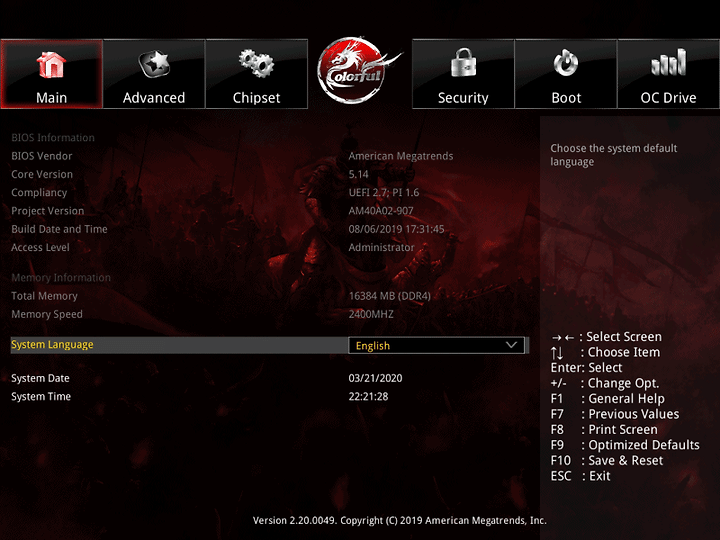Click the F9 Optimized Defaults hint

[x=625, y=445]
